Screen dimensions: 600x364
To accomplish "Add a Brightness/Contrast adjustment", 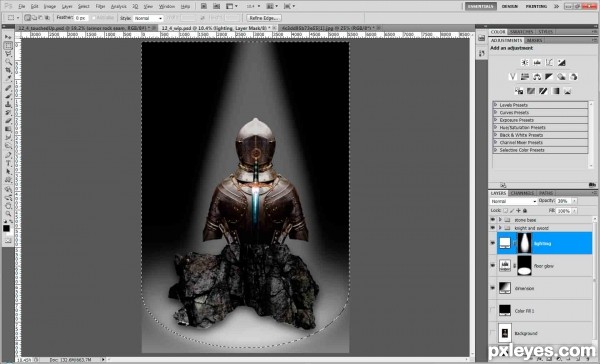I will click(x=525, y=62).
